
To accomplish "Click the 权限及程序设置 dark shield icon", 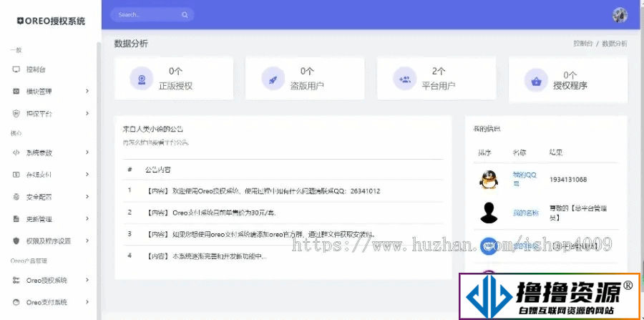I will (16, 241).
